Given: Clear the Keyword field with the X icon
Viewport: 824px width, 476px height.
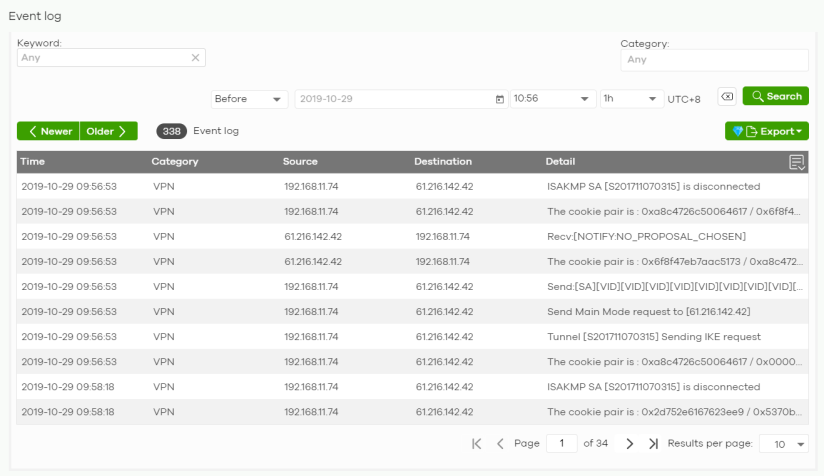Looking at the screenshot, I should (x=196, y=58).
